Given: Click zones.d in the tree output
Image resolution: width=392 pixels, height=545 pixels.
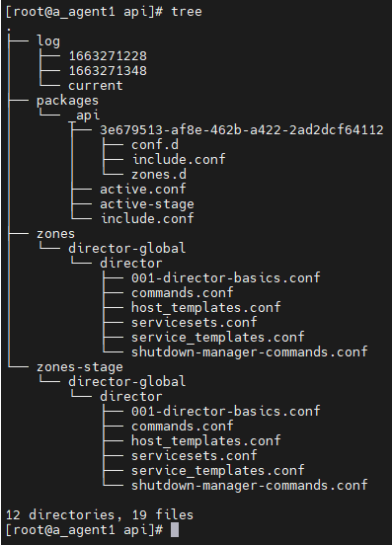Looking at the screenshot, I should [x=159, y=175].
